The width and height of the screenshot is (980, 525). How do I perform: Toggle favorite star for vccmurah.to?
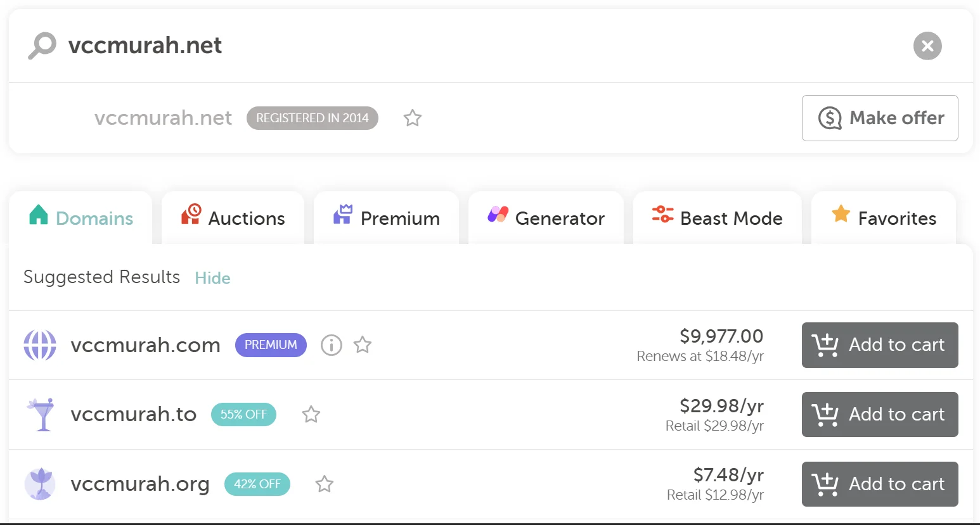311,415
